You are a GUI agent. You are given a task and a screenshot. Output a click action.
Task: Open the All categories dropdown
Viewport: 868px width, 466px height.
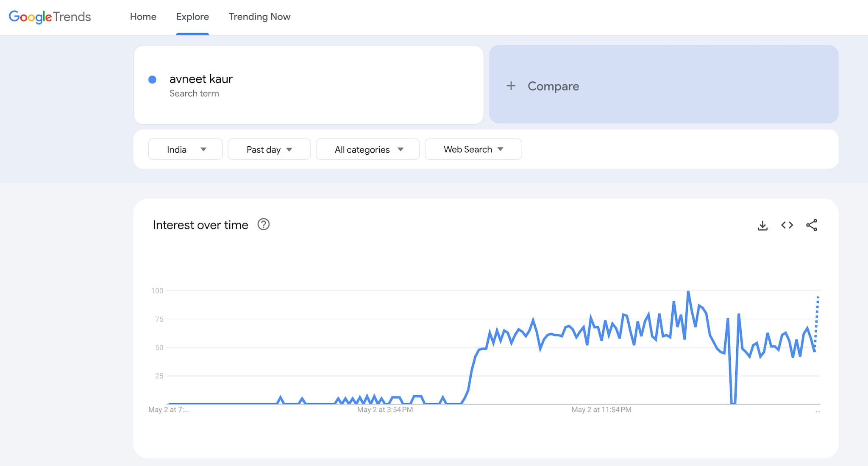coord(368,149)
